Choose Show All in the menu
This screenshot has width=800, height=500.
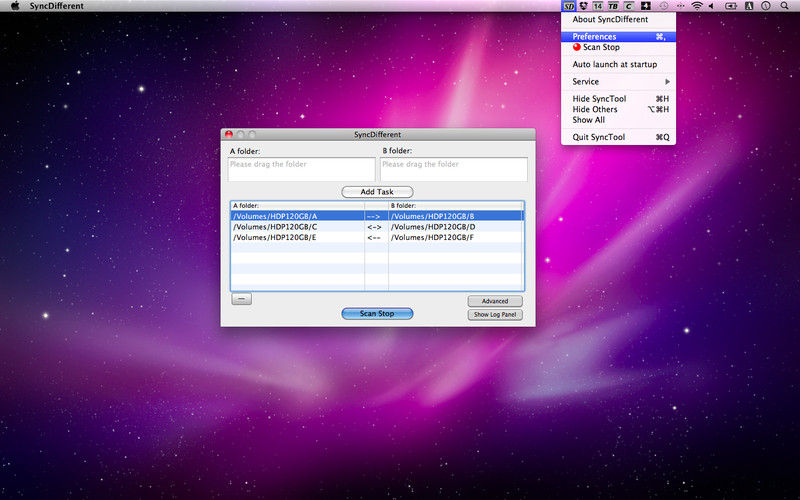618,120
